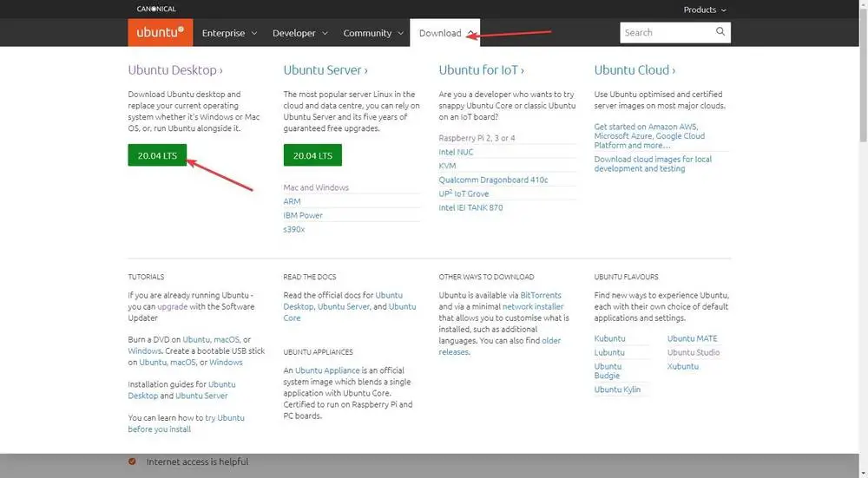Image resolution: width=868 pixels, height=478 pixels.
Task: Open the Products dropdown
Action: click(704, 10)
